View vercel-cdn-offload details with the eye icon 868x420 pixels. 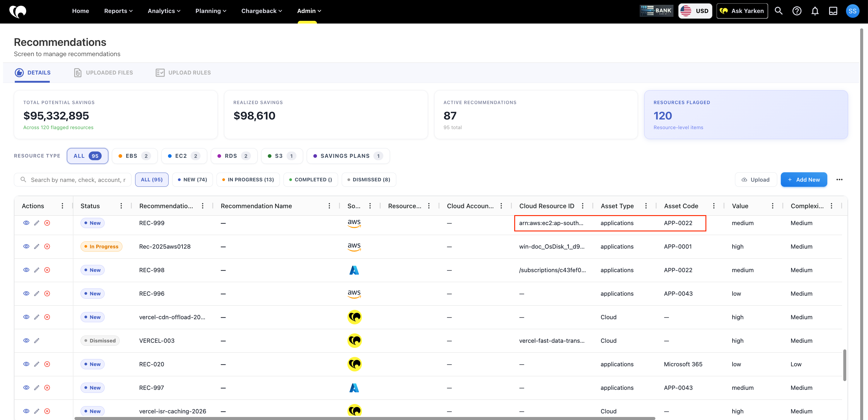(26, 317)
